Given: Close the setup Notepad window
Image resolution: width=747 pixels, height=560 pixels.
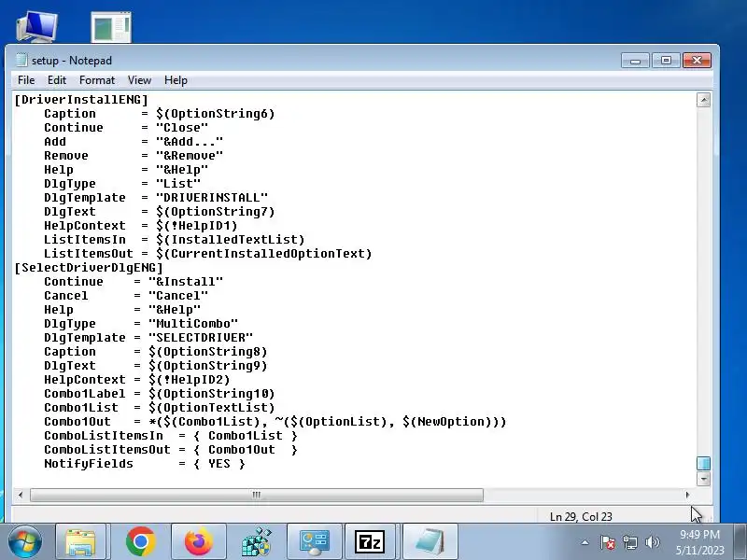Looking at the screenshot, I should click(697, 61).
